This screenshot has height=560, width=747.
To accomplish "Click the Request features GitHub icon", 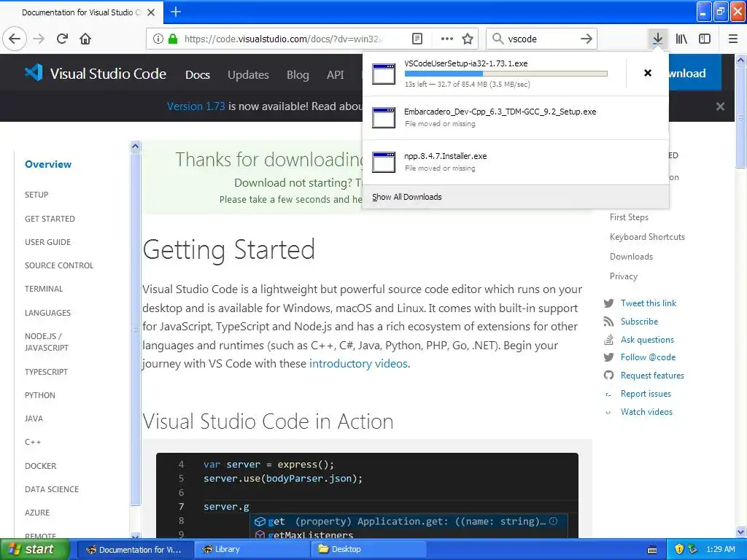I will pos(608,376).
